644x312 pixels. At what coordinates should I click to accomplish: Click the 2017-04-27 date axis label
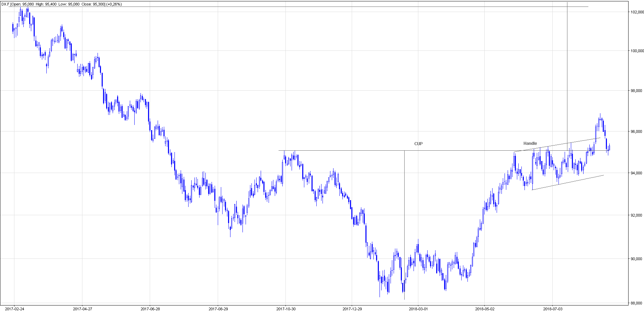[x=82, y=309]
